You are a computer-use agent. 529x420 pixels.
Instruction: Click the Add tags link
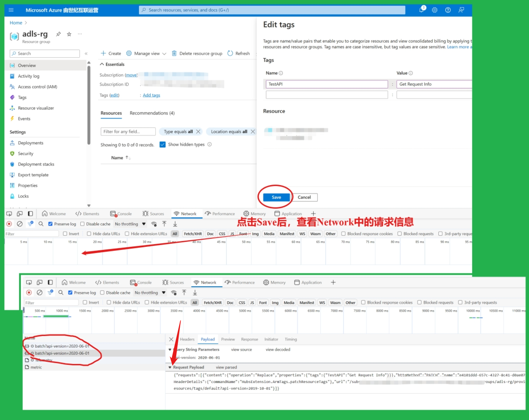[x=151, y=95]
